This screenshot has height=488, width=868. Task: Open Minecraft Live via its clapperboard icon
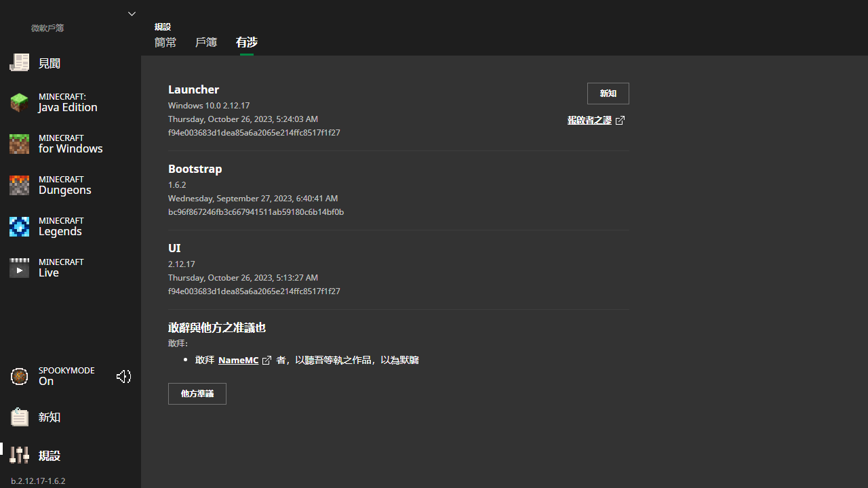click(x=19, y=268)
